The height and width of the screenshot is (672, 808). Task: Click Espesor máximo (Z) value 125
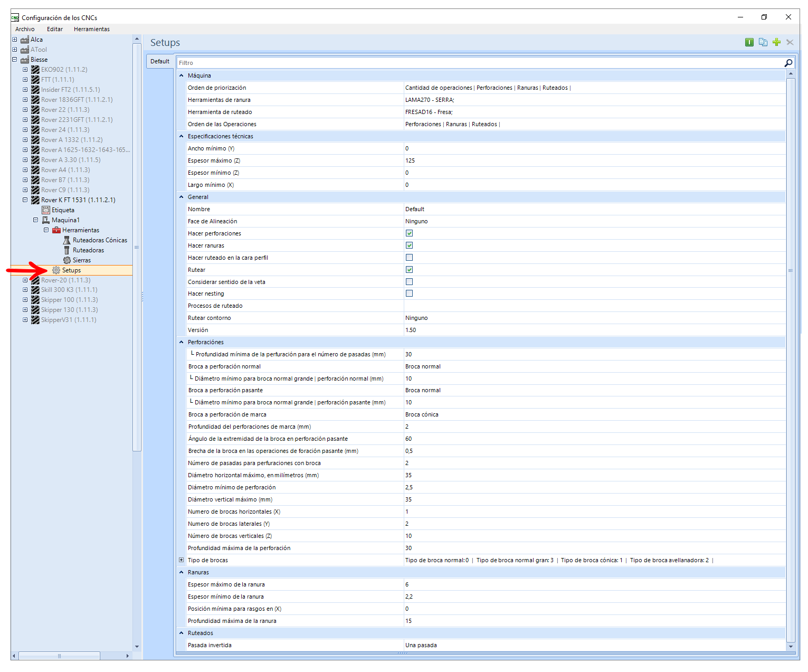410,160
